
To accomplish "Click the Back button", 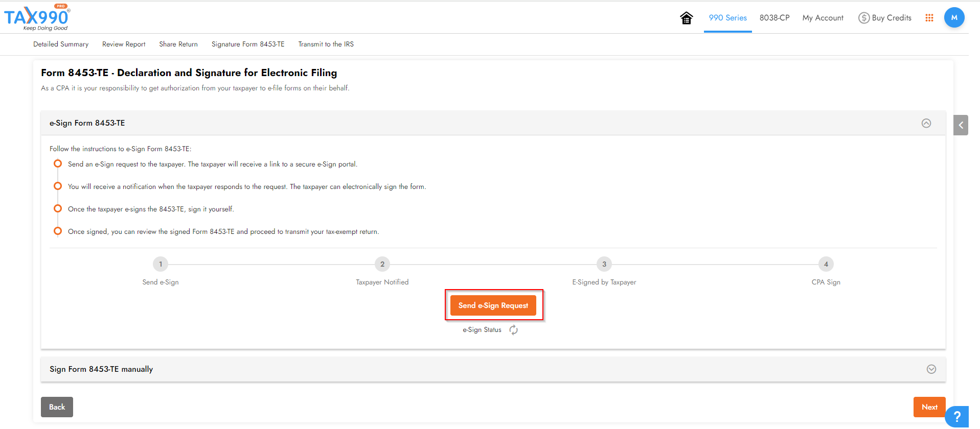I will coord(57,407).
